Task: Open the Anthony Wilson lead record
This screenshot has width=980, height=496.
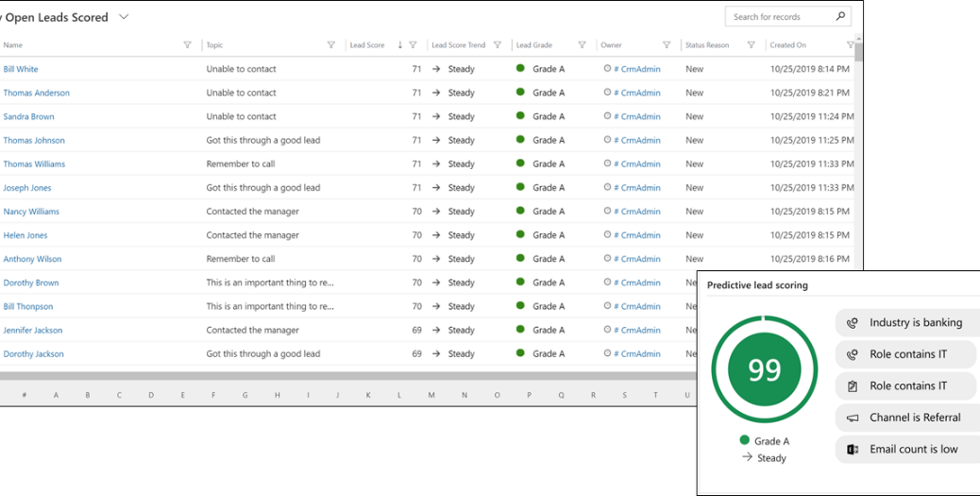Action: (32, 259)
